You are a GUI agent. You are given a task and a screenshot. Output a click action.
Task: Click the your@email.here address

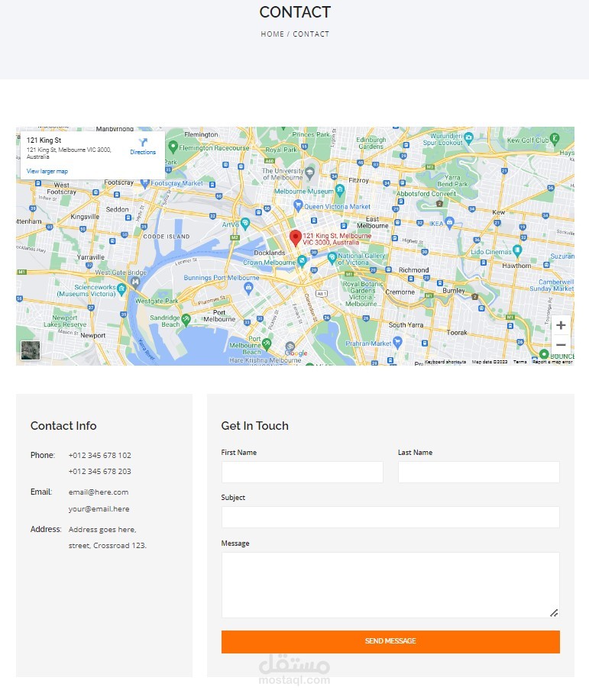click(99, 509)
